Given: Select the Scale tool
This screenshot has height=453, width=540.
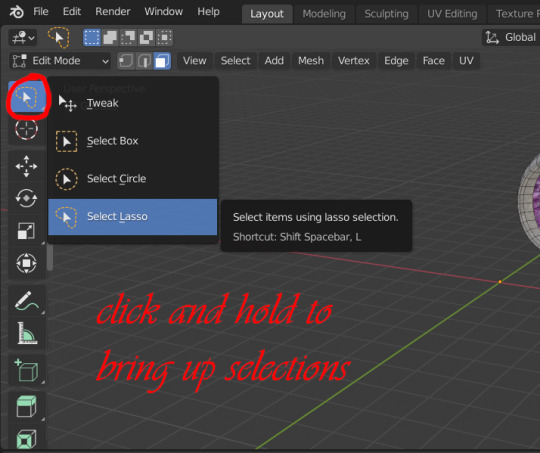Looking at the screenshot, I should click(x=27, y=231).
